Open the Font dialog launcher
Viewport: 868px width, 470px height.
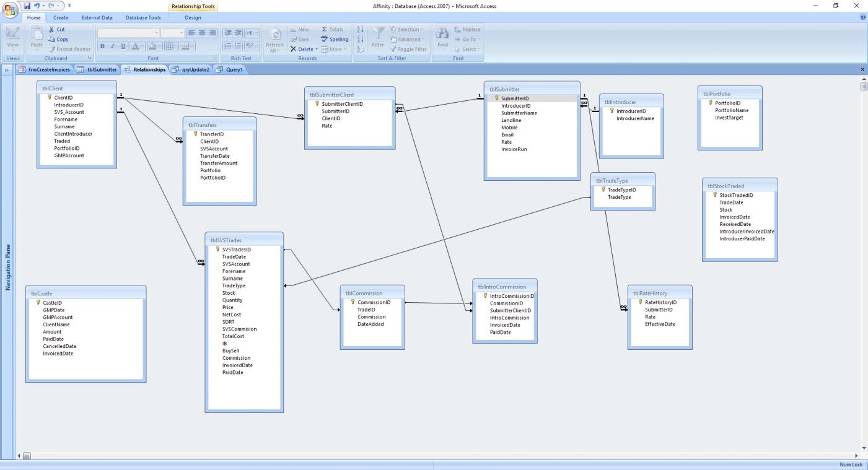coord(214,58)
